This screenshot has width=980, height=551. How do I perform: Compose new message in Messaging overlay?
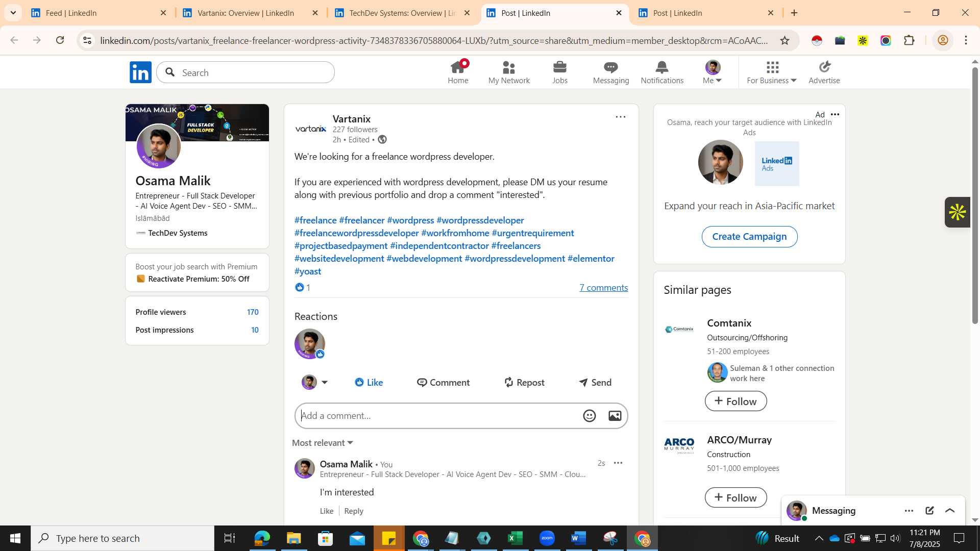pos(929,511)
